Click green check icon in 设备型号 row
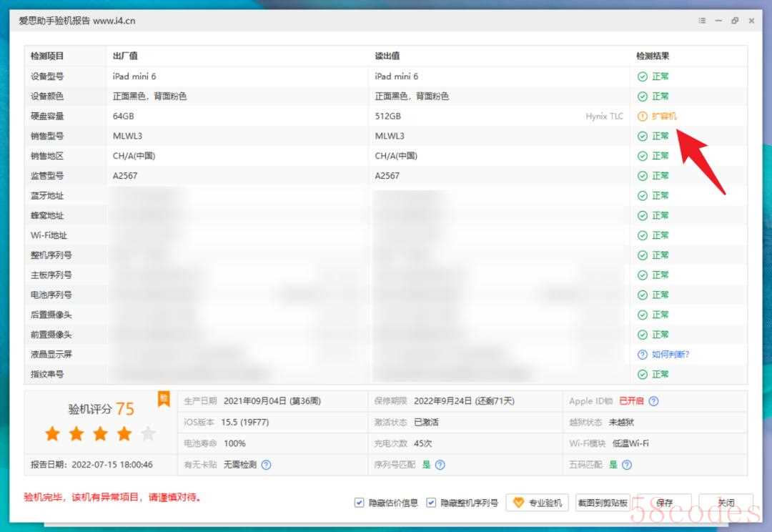 [643, 77]
